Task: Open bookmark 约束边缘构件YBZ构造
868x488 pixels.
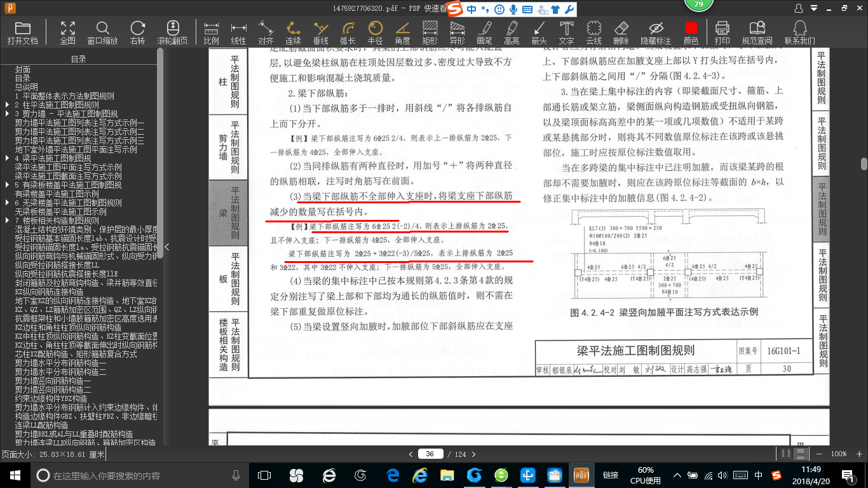Action: pos(51,398)
